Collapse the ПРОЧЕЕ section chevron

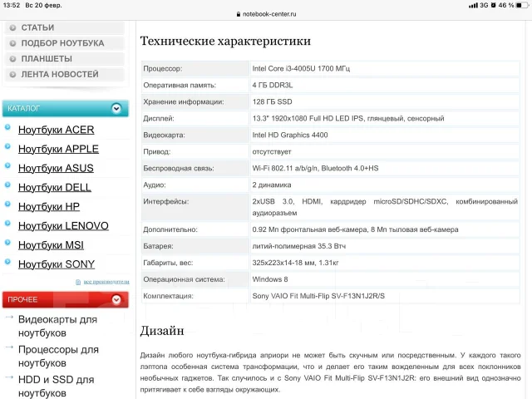point(116,299)
